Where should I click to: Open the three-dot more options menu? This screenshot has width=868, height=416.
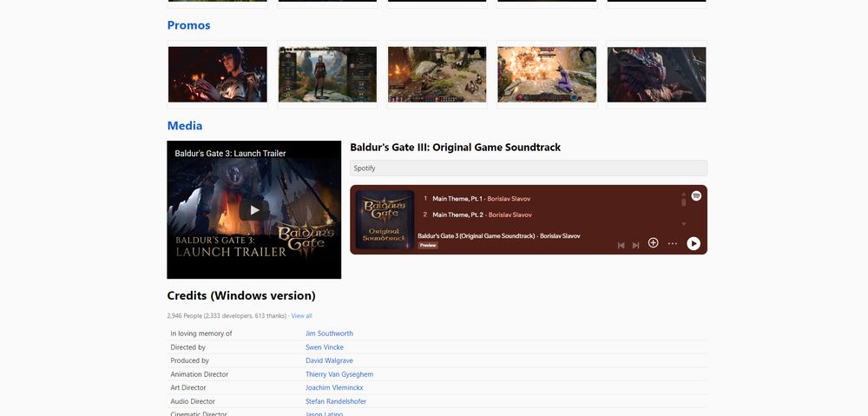[x=673, y=243]
